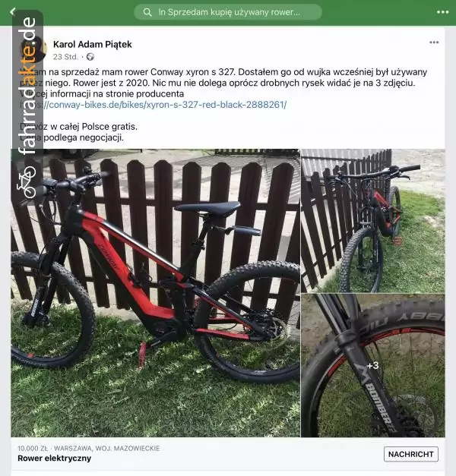Open the main red bike photo
The height and width of the screenshot is (476, 456).
coord(155,292)
